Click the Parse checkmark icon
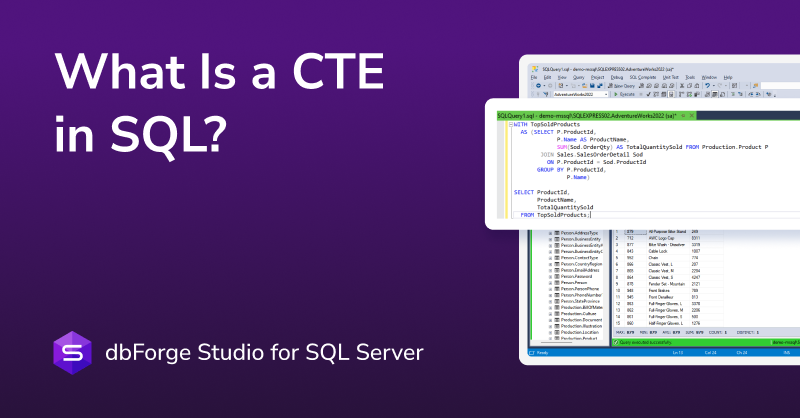 (x=648, y=94)
